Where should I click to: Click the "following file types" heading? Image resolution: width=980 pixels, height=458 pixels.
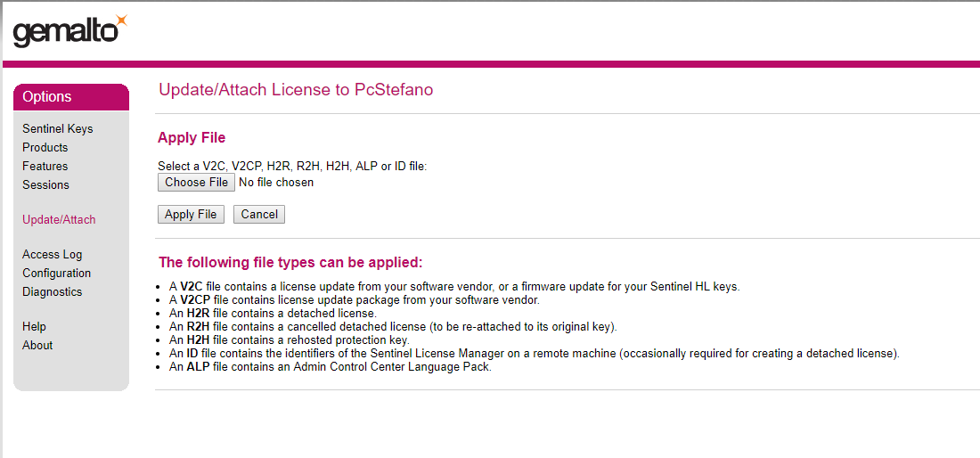tap(290, 262)
